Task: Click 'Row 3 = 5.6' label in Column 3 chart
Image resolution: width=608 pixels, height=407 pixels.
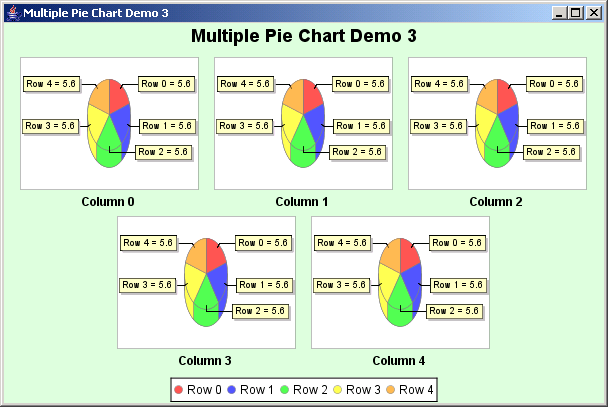Action: click(148, 285)
